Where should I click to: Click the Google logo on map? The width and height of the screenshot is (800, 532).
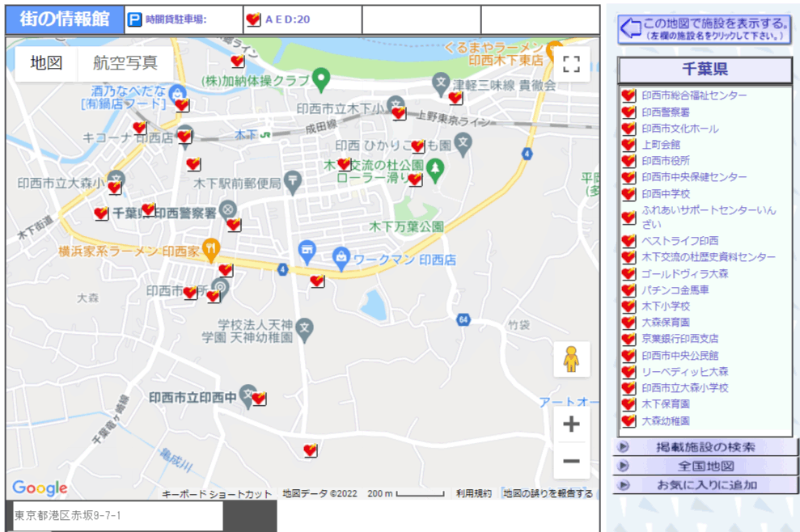click(x=40, y=488)
